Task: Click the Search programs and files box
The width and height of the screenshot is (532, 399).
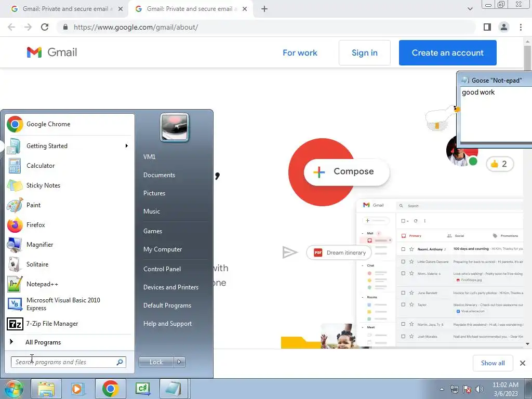Action: (x=68, y=362)
